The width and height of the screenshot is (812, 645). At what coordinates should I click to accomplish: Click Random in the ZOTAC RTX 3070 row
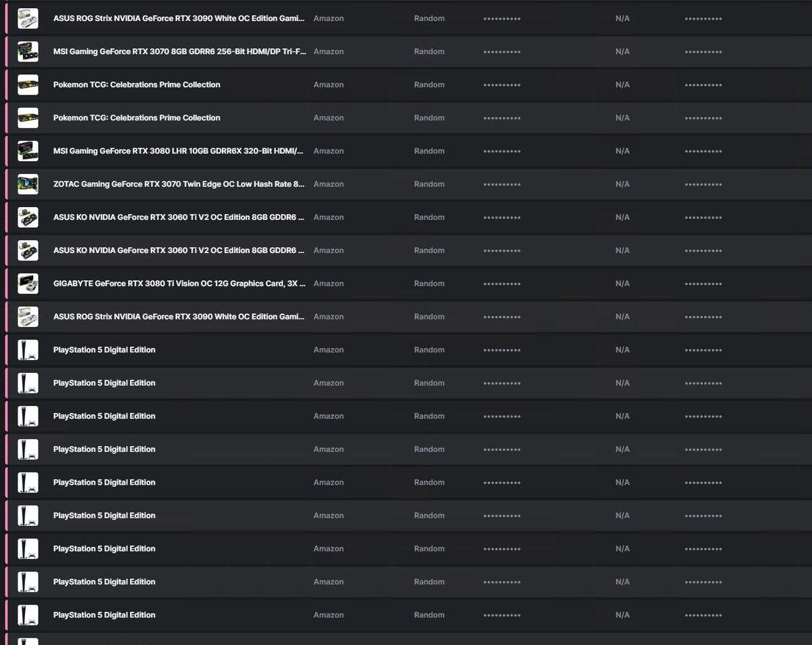click(x=429, y=184)
